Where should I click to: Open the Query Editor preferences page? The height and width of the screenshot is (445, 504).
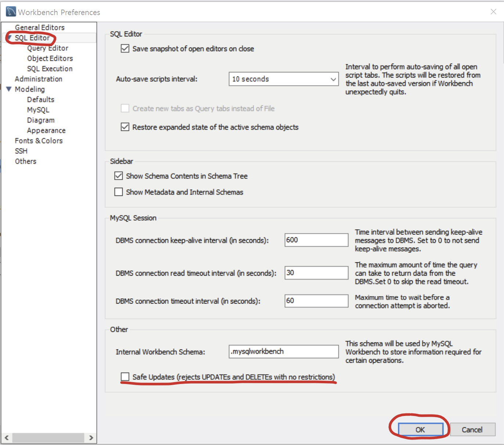coord(48,48)
